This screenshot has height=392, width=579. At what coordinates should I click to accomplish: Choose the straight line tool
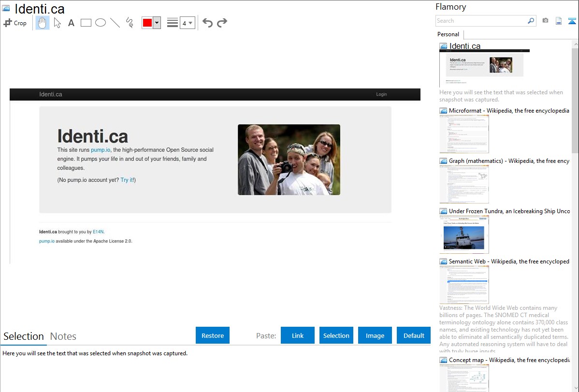coord(115,23)
